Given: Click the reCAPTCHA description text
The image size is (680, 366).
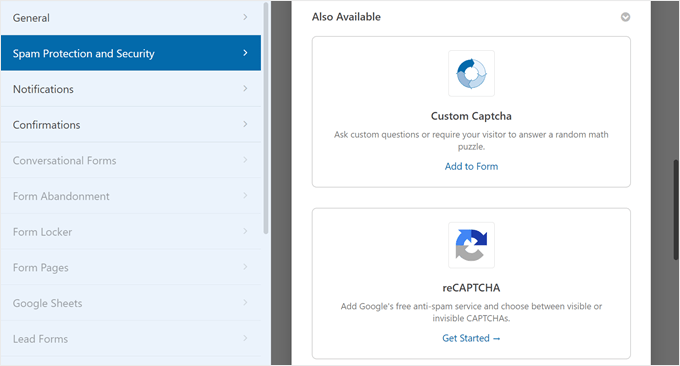Looking at the screenshot, I should point(471,312).
